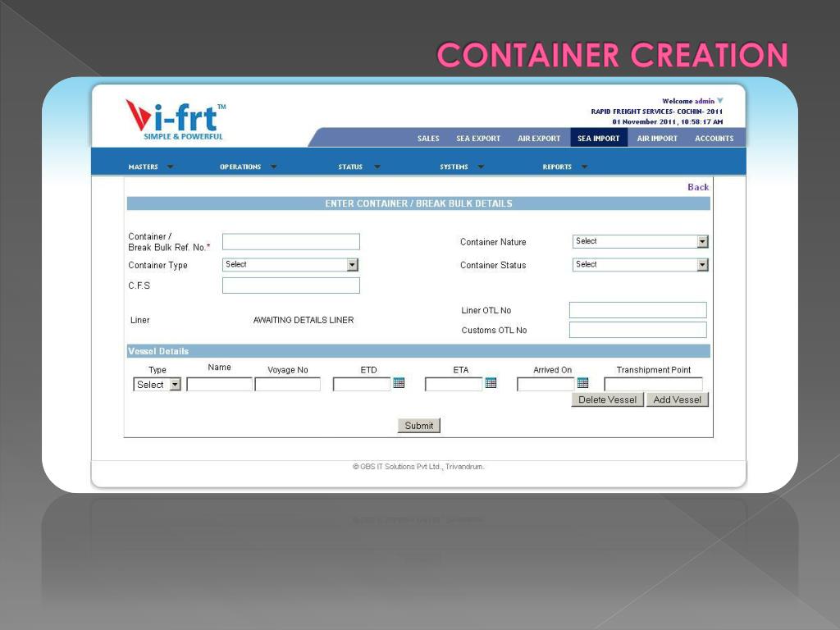Focus the Customs OTL No field

638,330
